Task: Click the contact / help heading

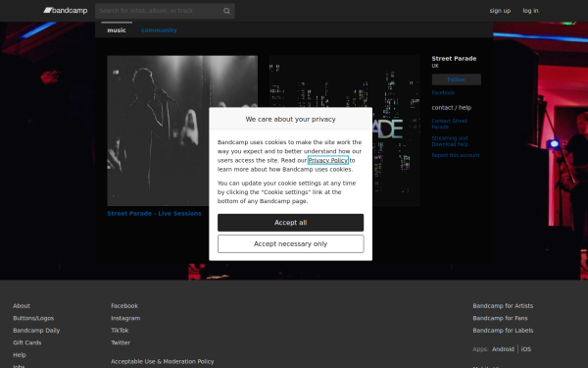Action: tap(452, 107)
